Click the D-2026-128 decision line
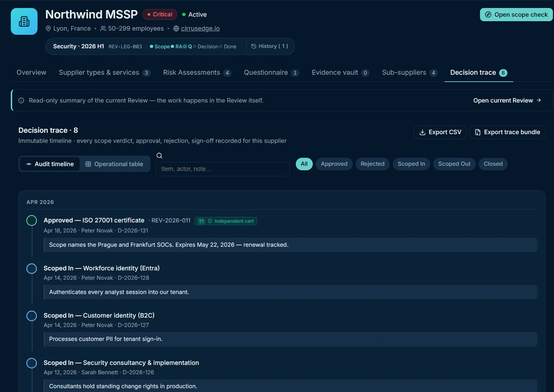554x392 pixels. (x=96, y=278)
